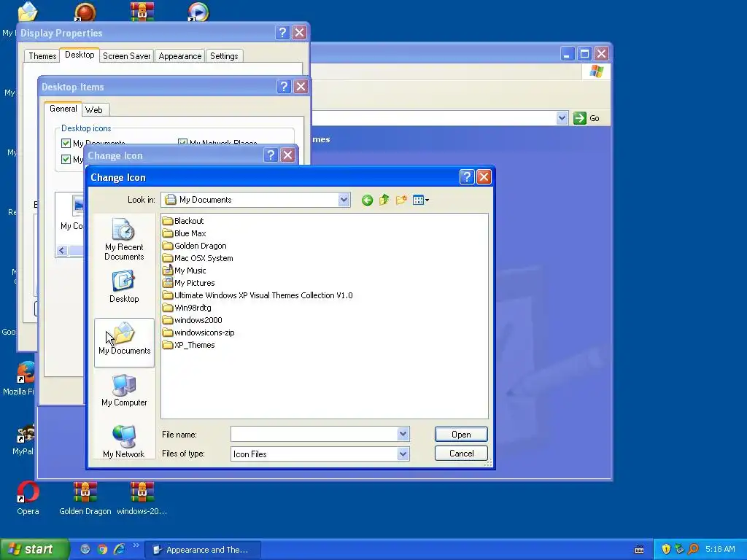747x560 pixels.
Task: Go back using the green arrow icon
Action: click(x=367, y=200)
